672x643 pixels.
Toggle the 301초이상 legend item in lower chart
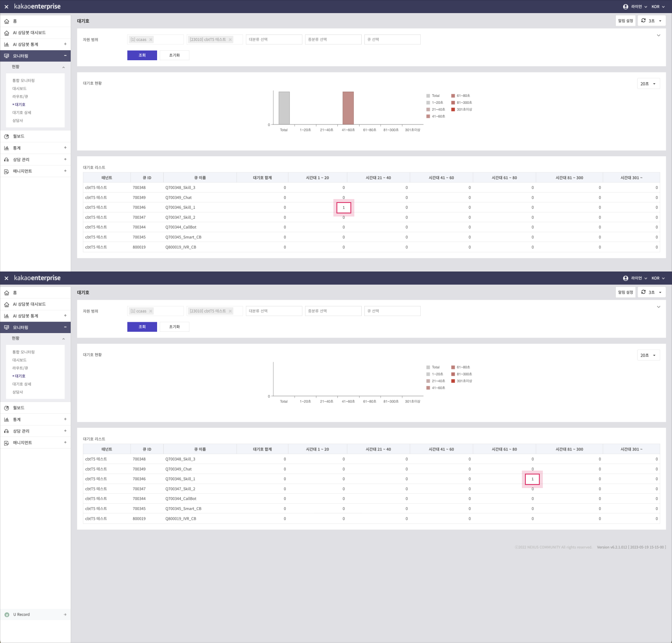464,381
